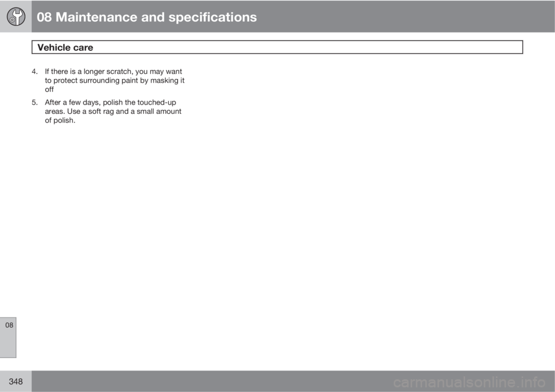Select the step number '5.' list marker

click(x=34, y=102)
